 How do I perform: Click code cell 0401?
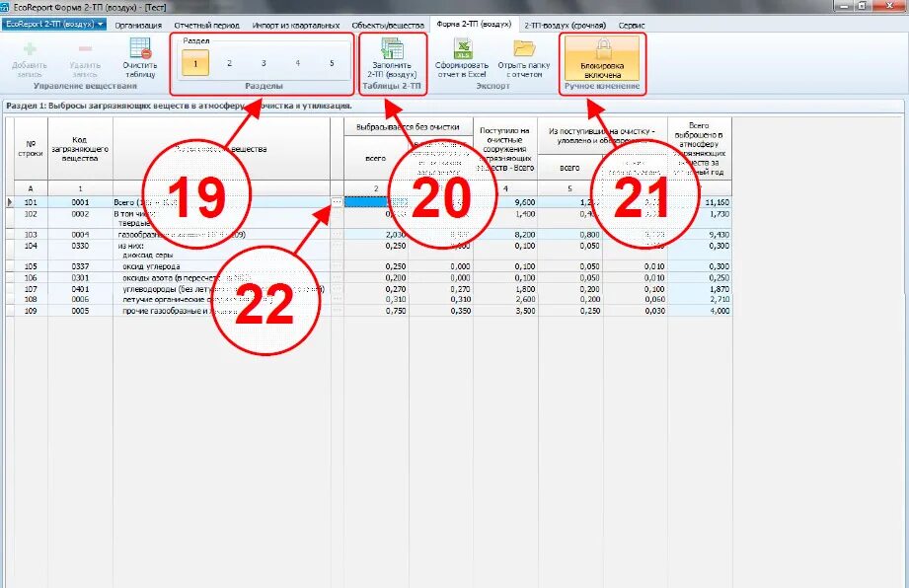pyautogui.click(x=80, y=289)
